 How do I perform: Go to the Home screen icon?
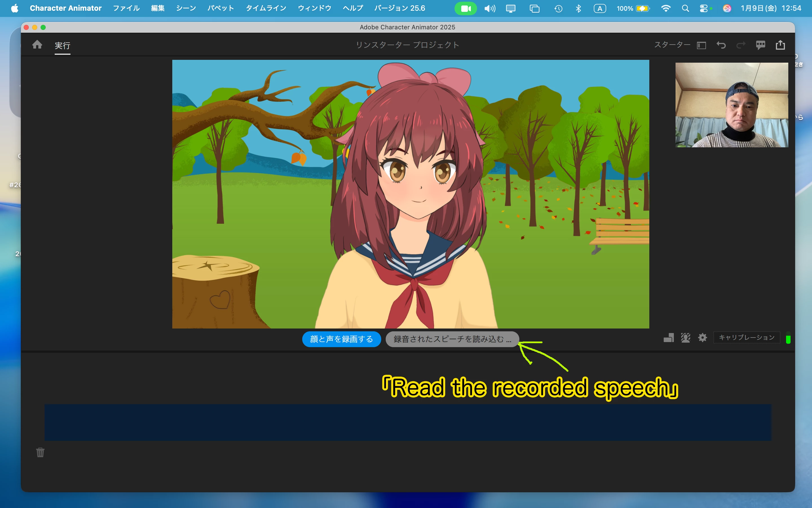(37, 44)
